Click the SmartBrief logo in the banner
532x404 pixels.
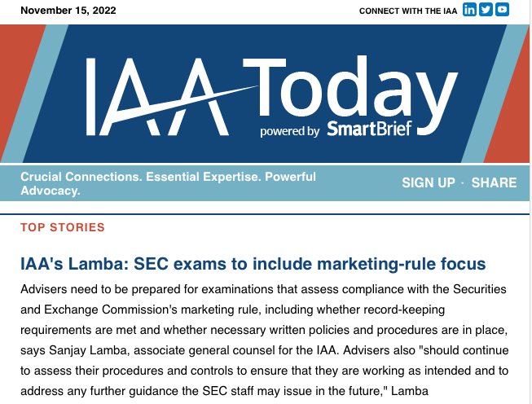[x=370, y=129]
